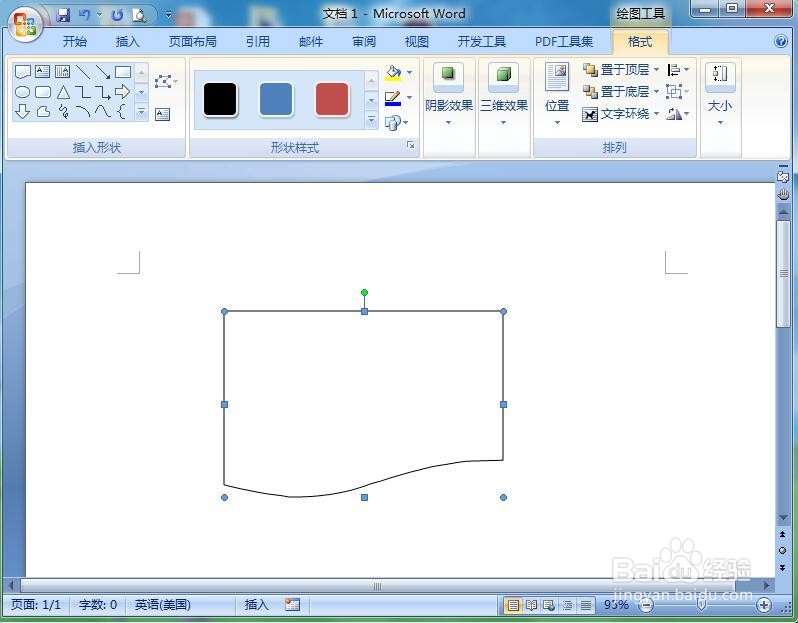Click the shape outline pen icon
The width and height of the screenshot is (798, 623).
tap(392, 98)
